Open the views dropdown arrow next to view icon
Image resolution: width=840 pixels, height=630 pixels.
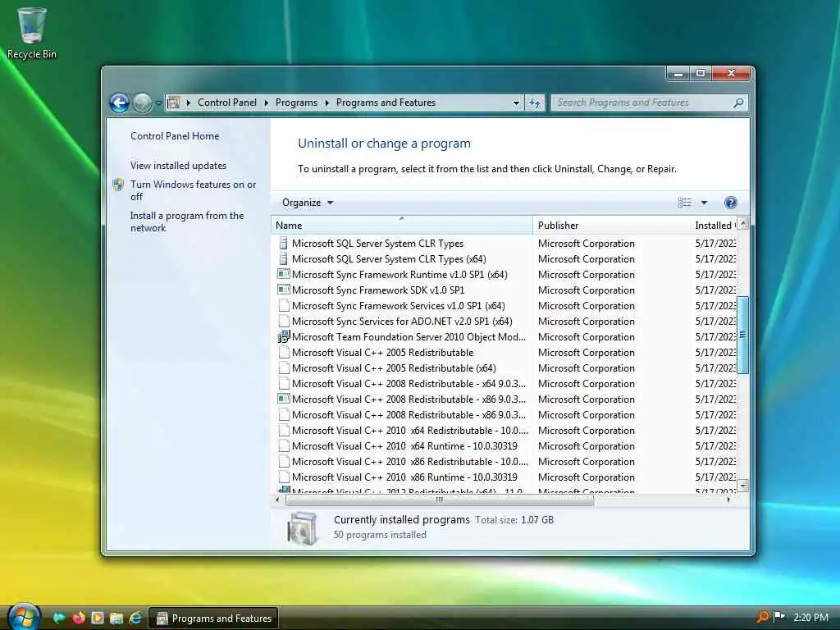point(704,203)
